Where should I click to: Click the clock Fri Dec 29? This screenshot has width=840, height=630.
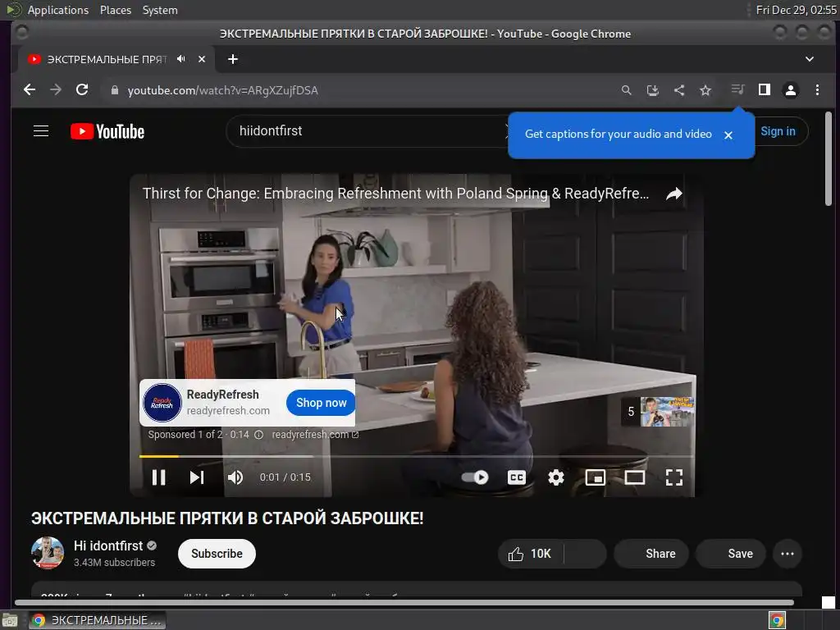coord(796,10)
